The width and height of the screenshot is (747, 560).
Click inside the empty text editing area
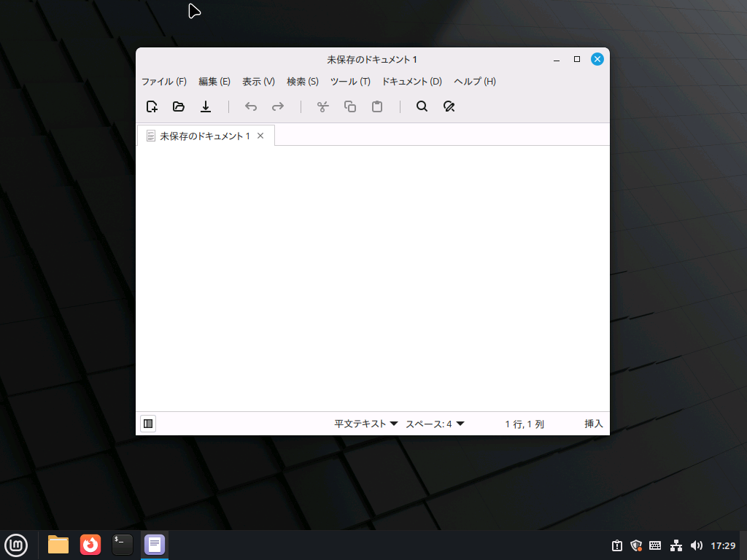click(x=372, y=277)
